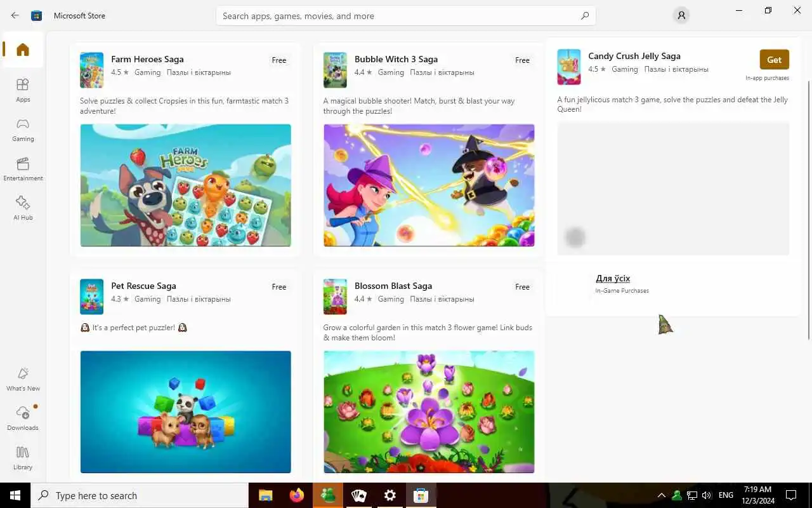Open What's New in sidebar

click(23, 378)
